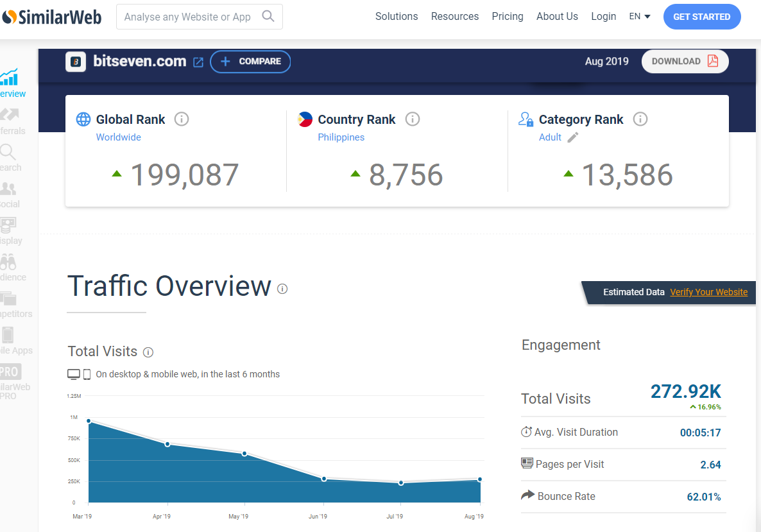
Task: Click the Pages per Visit icon
Action: (x=527, y=463)
